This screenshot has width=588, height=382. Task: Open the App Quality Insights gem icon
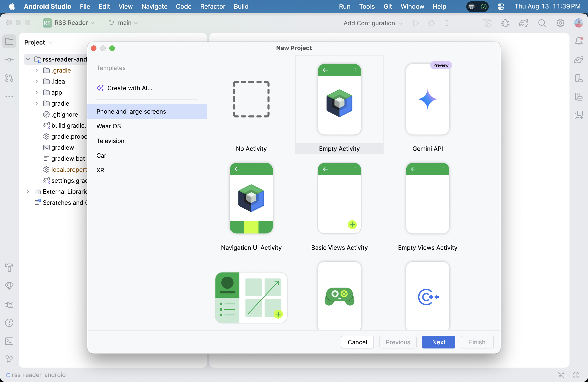coord(9,286)
